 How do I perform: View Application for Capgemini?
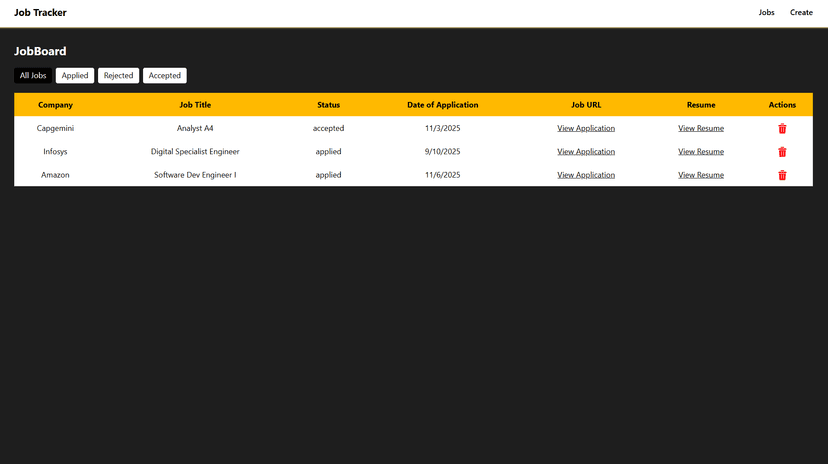point(586,128)
